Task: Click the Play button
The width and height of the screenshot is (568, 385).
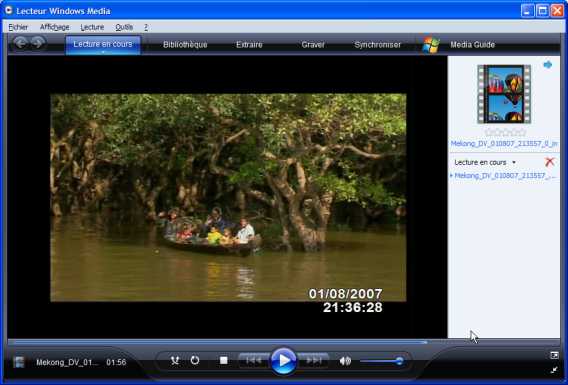Action: click(283, 361)
